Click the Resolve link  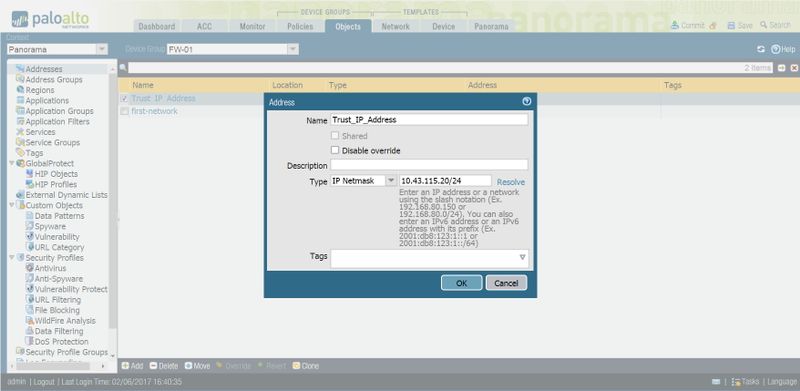pos(510,182)
